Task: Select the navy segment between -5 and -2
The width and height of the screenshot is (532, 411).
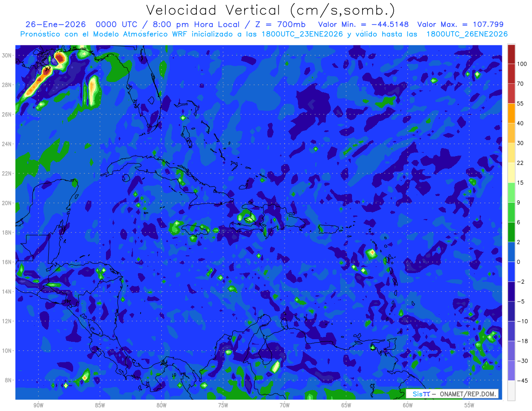Action: [x=511, y=291]
